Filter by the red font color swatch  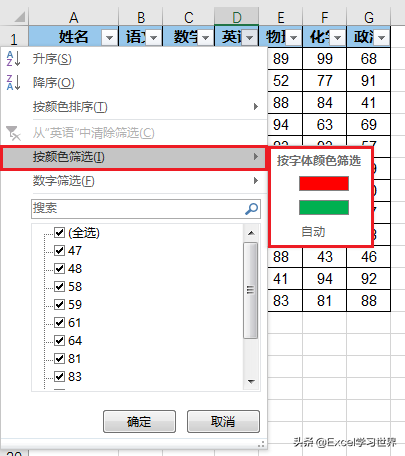(324, 183)
